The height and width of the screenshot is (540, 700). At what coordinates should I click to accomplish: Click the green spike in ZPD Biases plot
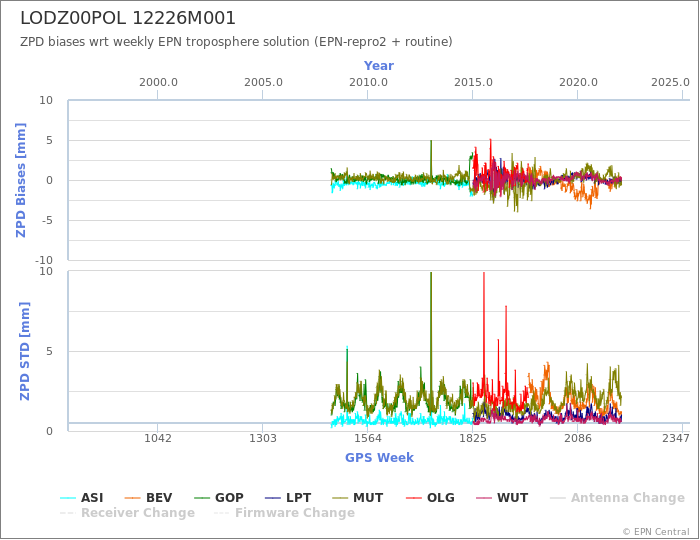click(x=431, y=158)
